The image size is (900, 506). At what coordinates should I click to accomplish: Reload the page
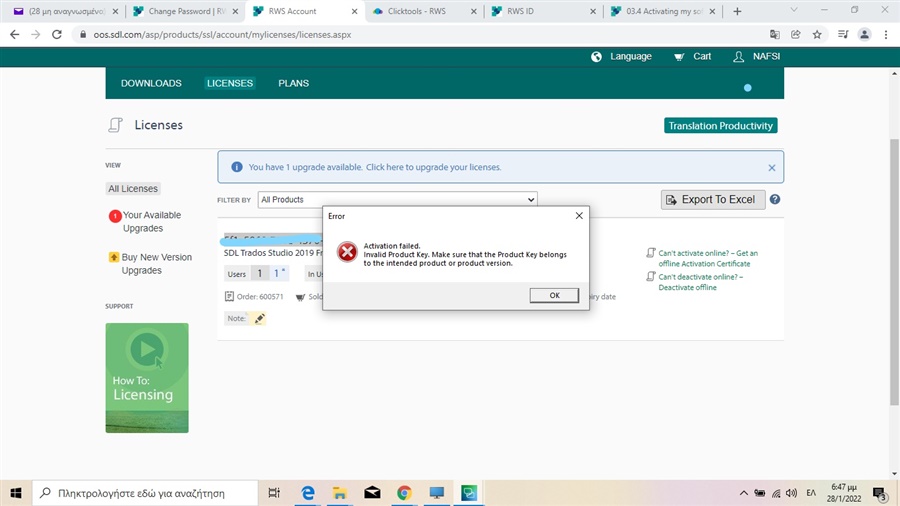(57, 34)
